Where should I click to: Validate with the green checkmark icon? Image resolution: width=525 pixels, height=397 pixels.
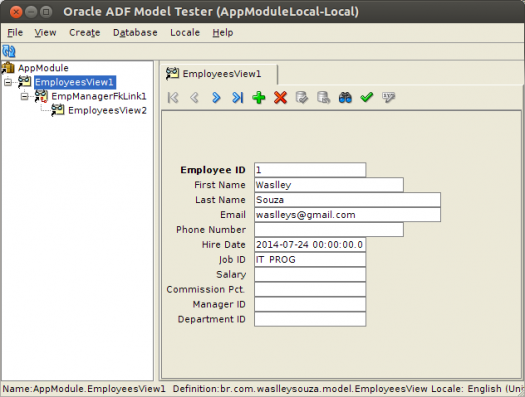pos(367,97)
